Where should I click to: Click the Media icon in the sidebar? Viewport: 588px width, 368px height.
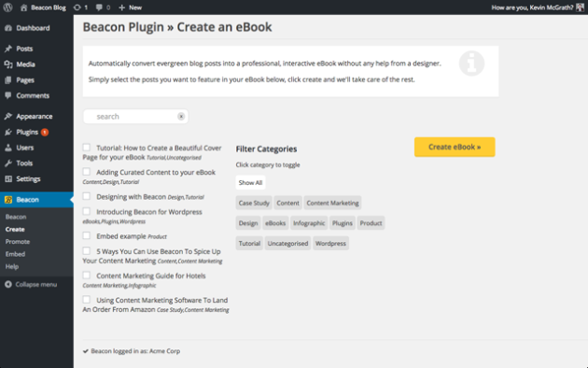[x=8, y=64]
